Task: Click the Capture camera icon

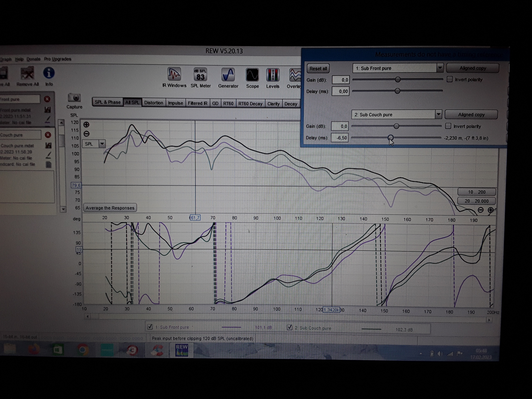Action: [x=74, y=98]
